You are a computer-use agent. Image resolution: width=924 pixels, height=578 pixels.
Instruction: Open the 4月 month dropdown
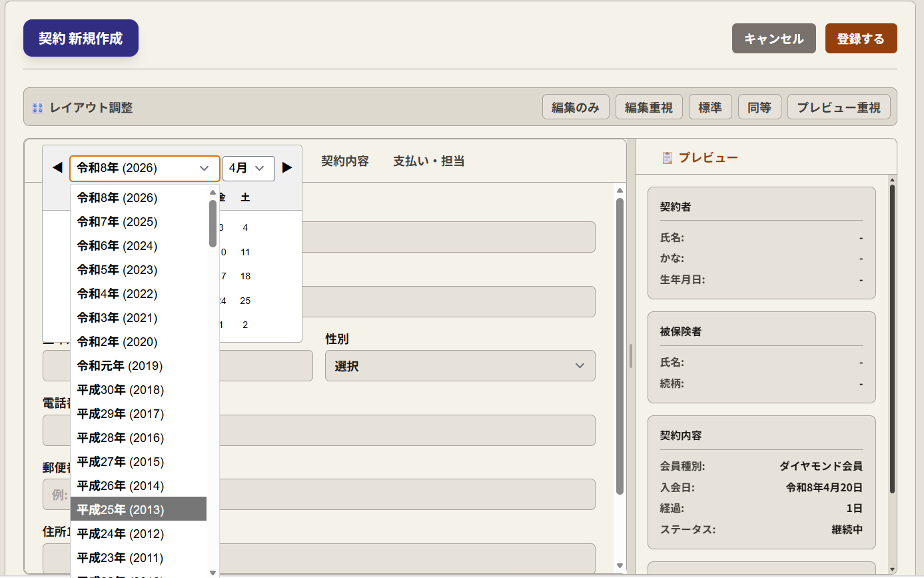(x=248, y=169)
